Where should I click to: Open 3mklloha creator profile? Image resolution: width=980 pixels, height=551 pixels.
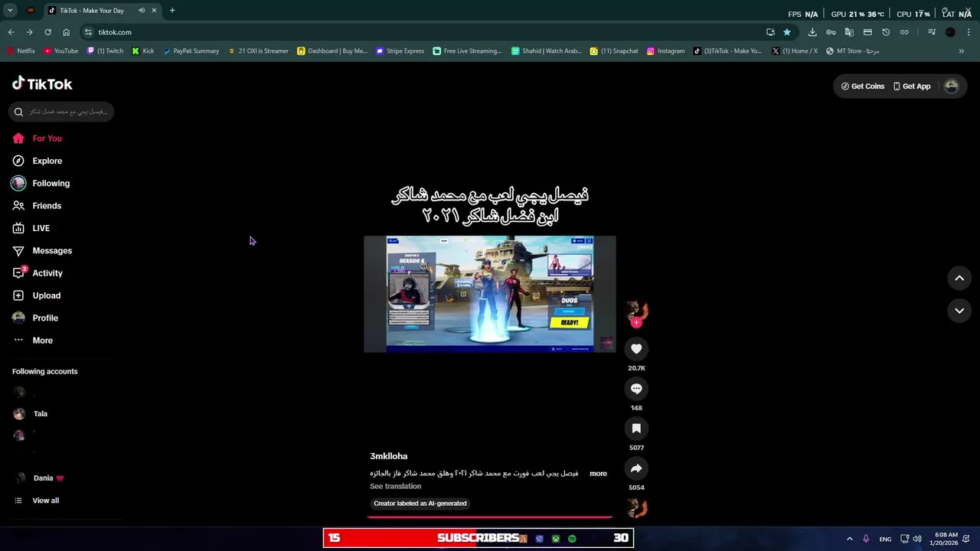(389, 456)
